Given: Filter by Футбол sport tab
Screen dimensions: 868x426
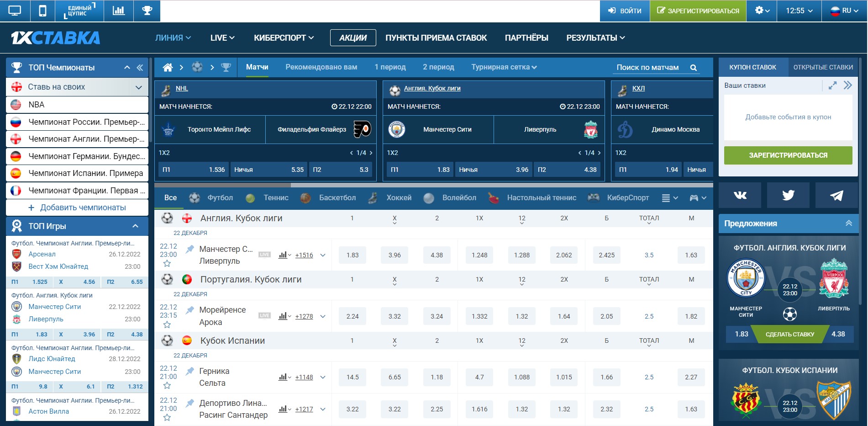Looking at the screenshot, I should pos(211,197).
